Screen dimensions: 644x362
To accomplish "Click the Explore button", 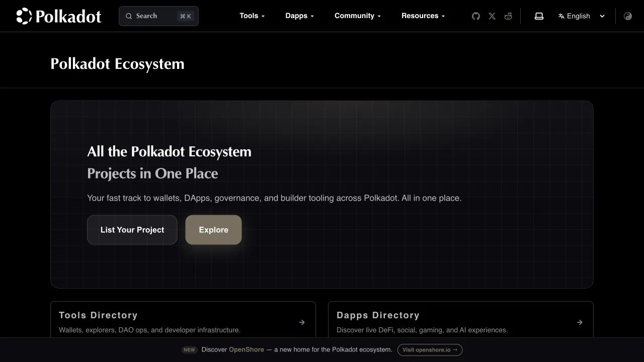I will coord(213,230).
